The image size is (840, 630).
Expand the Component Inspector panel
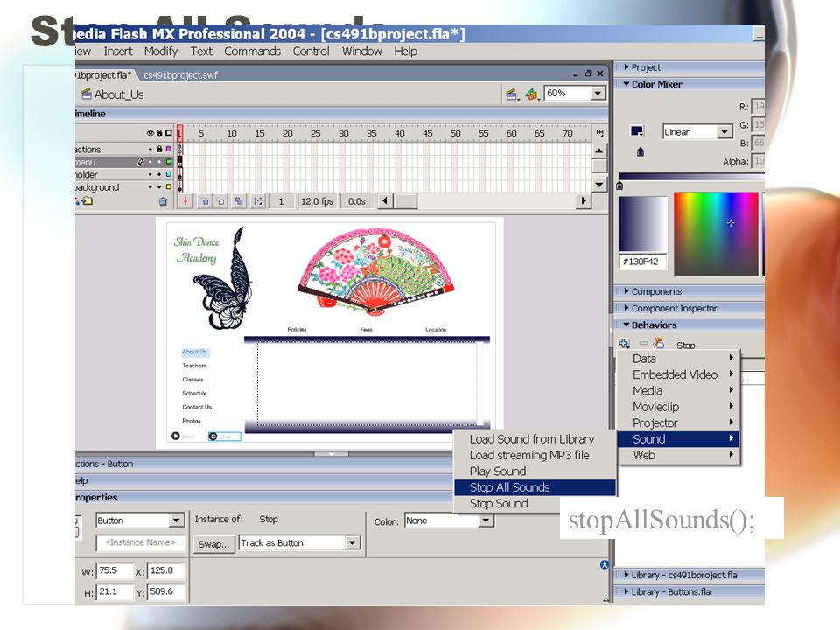(626, 308)
